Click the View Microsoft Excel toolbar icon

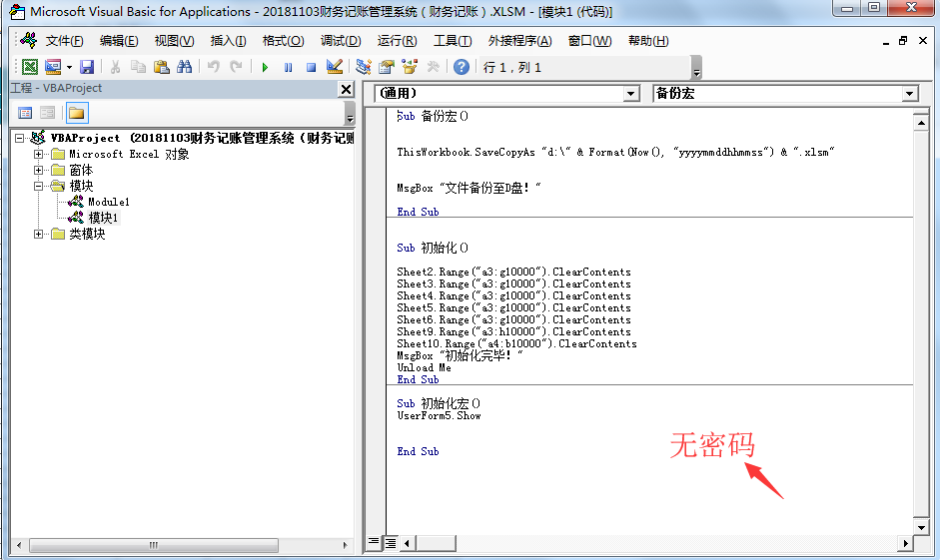30,67
